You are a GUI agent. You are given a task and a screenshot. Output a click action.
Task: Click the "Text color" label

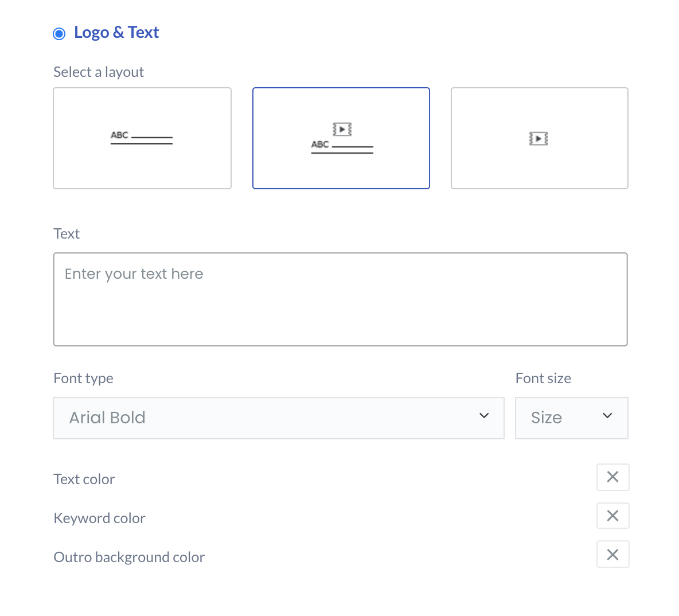(84, 479)
